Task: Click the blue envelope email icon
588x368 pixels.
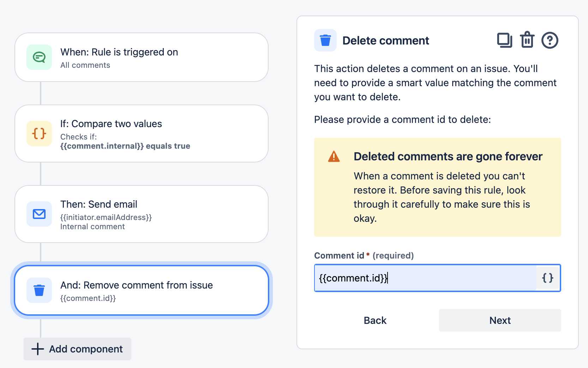Action: [39, 214]
